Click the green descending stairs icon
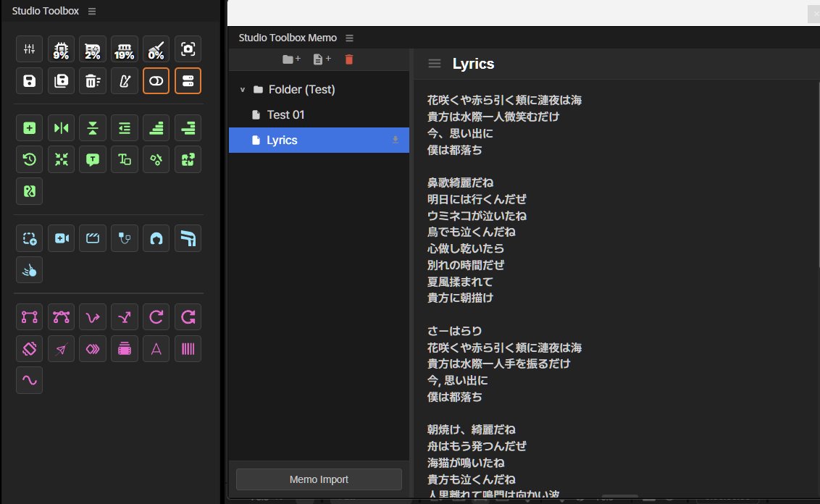820x504 pixels. (x=188, y=128)
